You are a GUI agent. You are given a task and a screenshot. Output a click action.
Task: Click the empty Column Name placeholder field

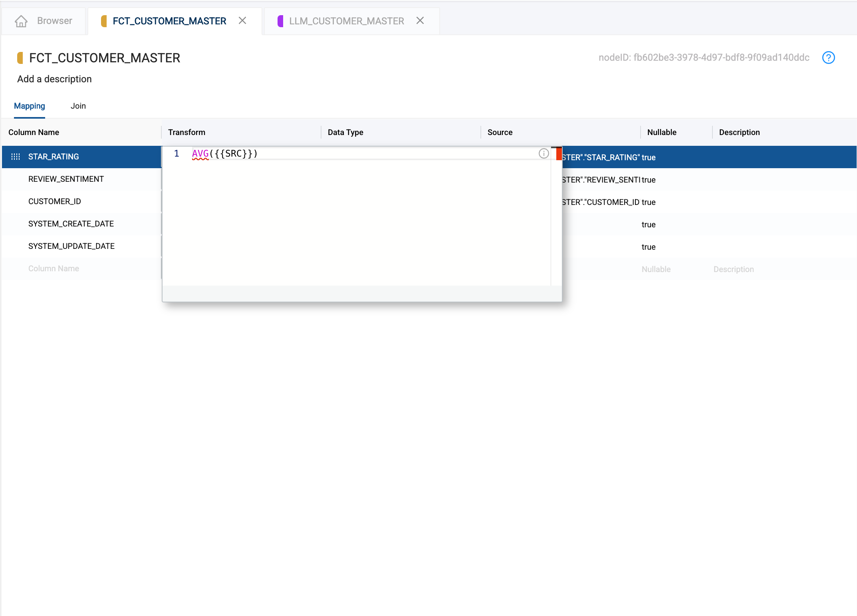pyautogui.click(x=54, y=268)
